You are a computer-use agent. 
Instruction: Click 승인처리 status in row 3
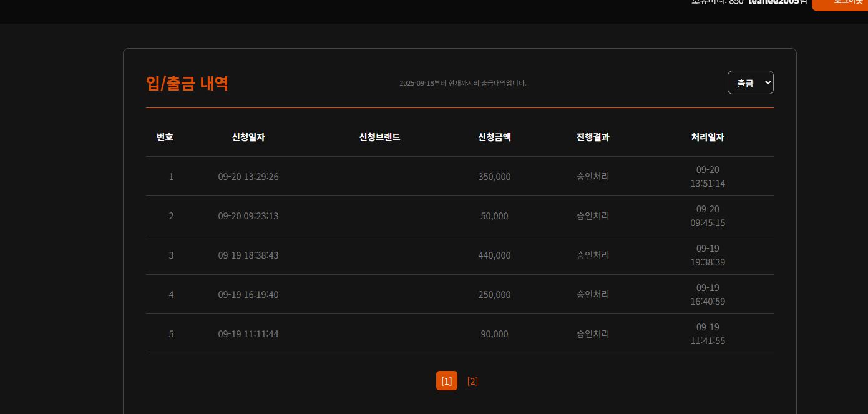pyautogui.click(x=593, y=255)
